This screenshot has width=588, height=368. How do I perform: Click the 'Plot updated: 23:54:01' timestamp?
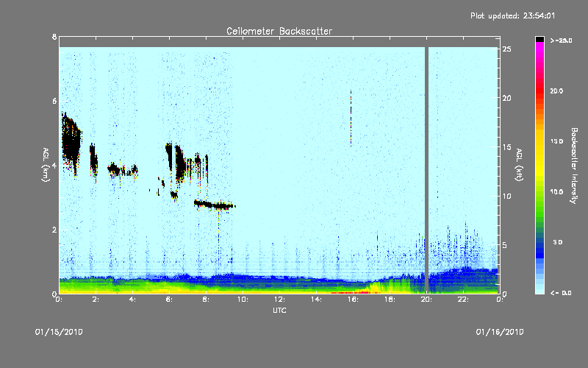pos(512,15)
